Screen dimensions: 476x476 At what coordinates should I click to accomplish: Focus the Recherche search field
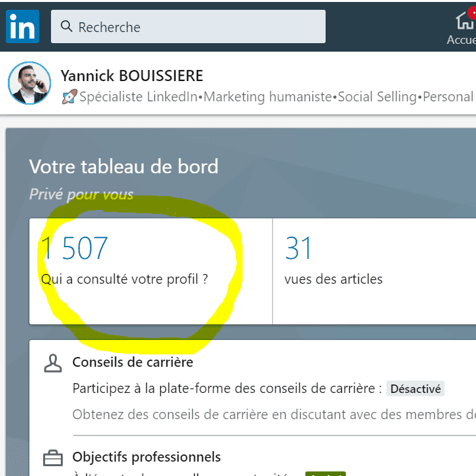[188, 26]
